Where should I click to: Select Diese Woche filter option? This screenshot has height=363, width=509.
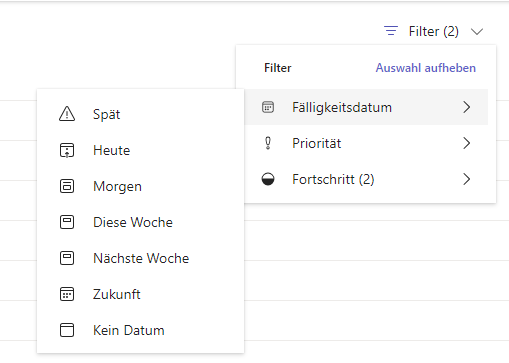pos(140,222)
